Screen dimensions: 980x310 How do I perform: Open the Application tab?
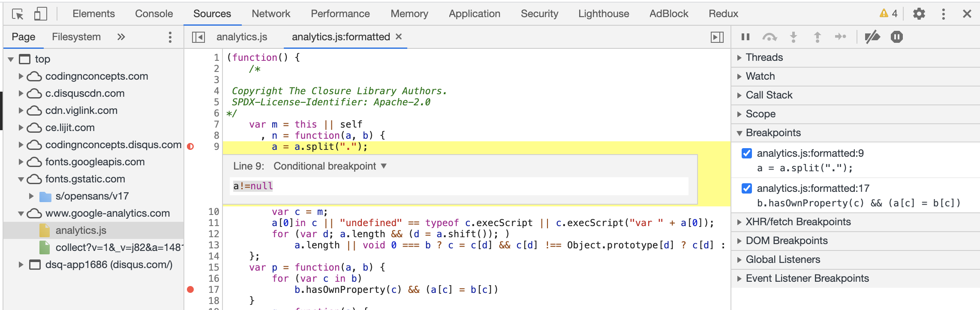(474, 14)
